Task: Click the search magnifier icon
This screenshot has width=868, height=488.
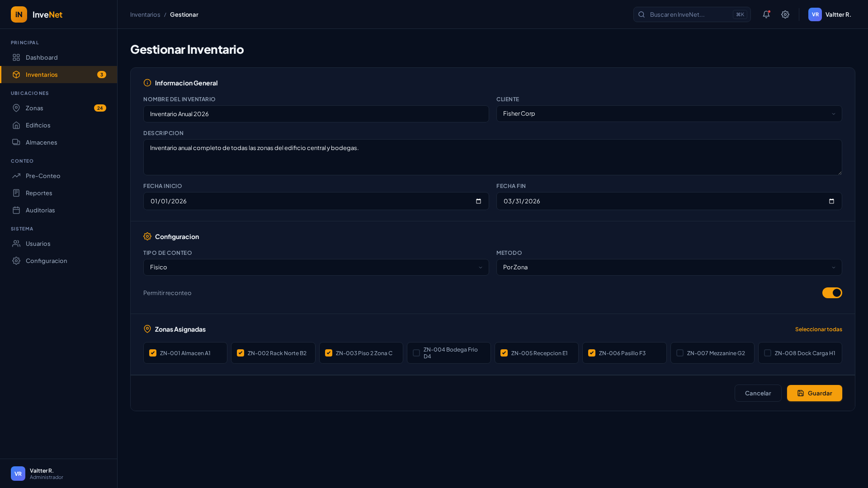Action: coord(642,14)
